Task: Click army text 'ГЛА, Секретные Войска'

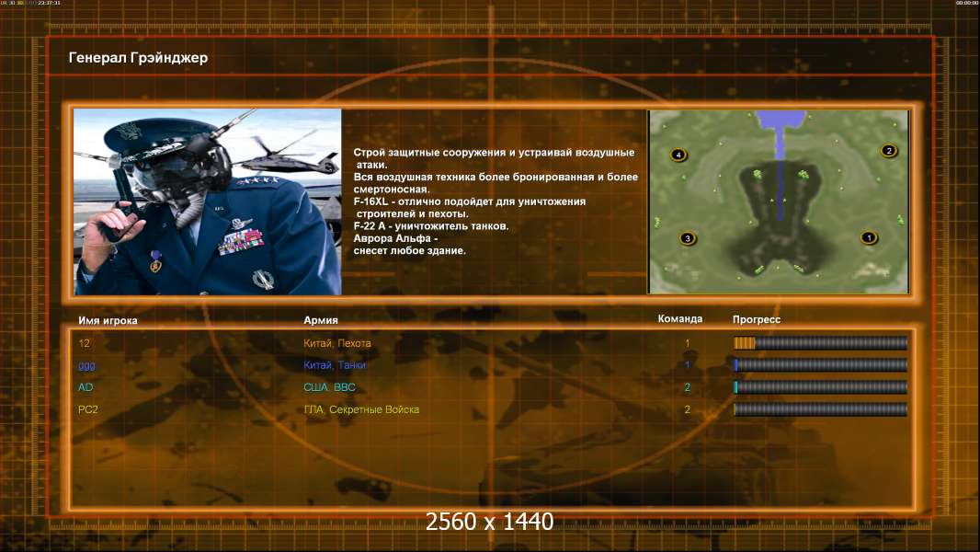Action: pyautogui.click(x=361, y=409)
